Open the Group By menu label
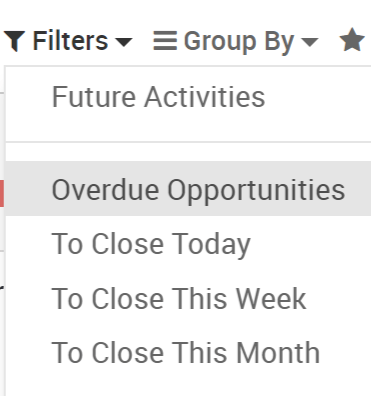Screen dimensions: 371x396 [x=239, y=41]
